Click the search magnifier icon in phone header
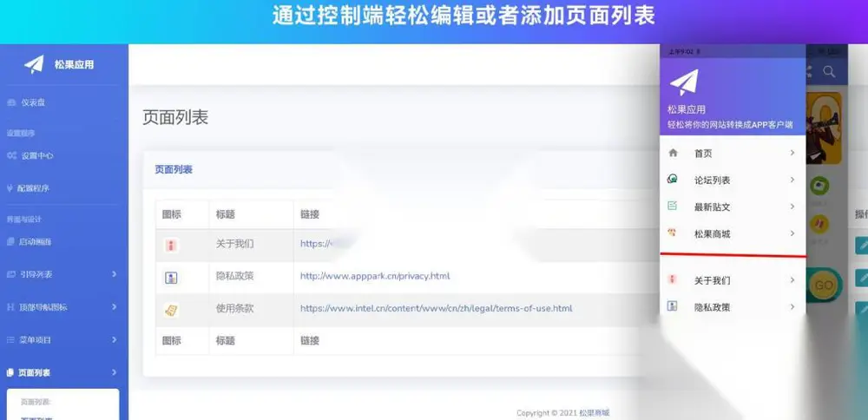The height and width of the screenshot is (420, 868). pos(829,71)
